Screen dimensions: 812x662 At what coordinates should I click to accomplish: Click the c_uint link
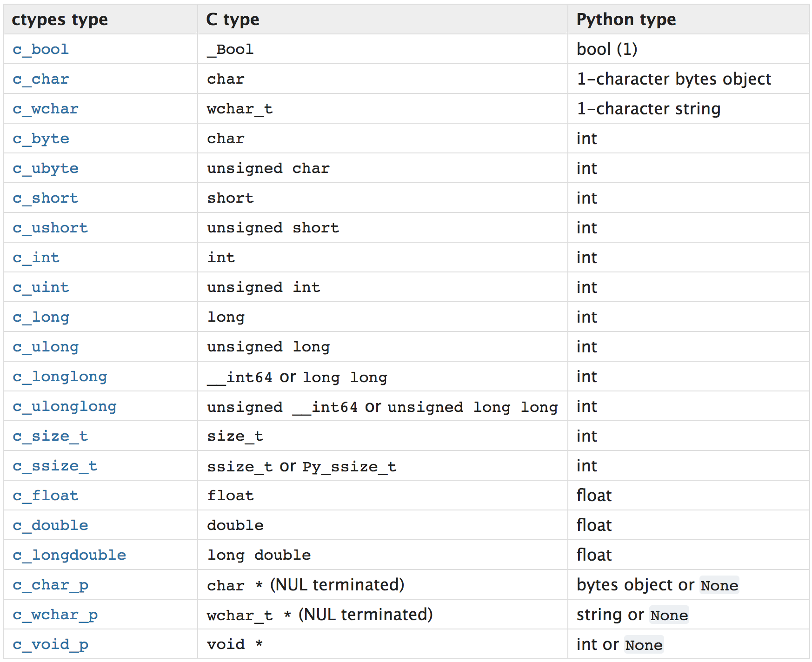(x=41, y=287)
